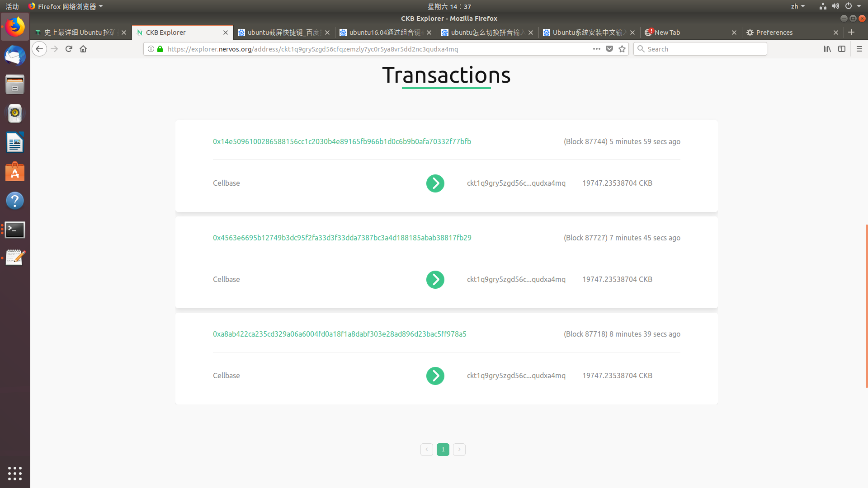Screen dimensions: 868x488
Task: Click green arrow in Block 87727 transaction
Action: (x=435, y=280)
